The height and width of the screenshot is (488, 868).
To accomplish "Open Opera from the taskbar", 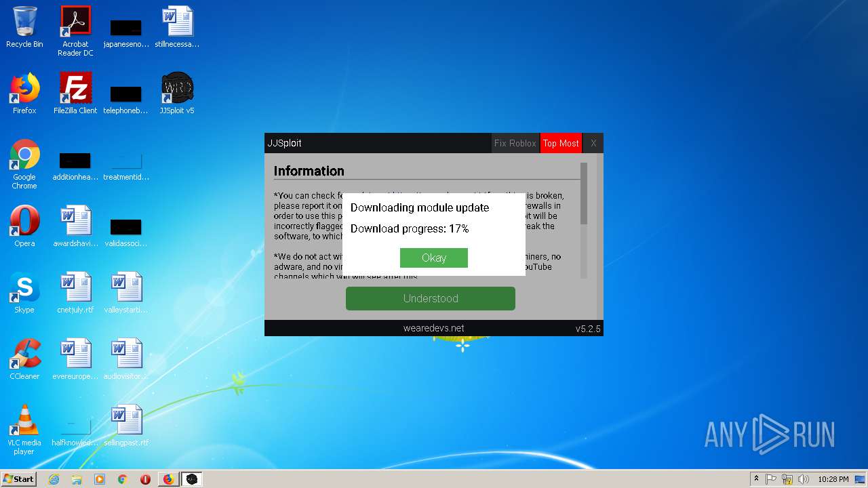I will pyautogui.click(x=145, y=479).
